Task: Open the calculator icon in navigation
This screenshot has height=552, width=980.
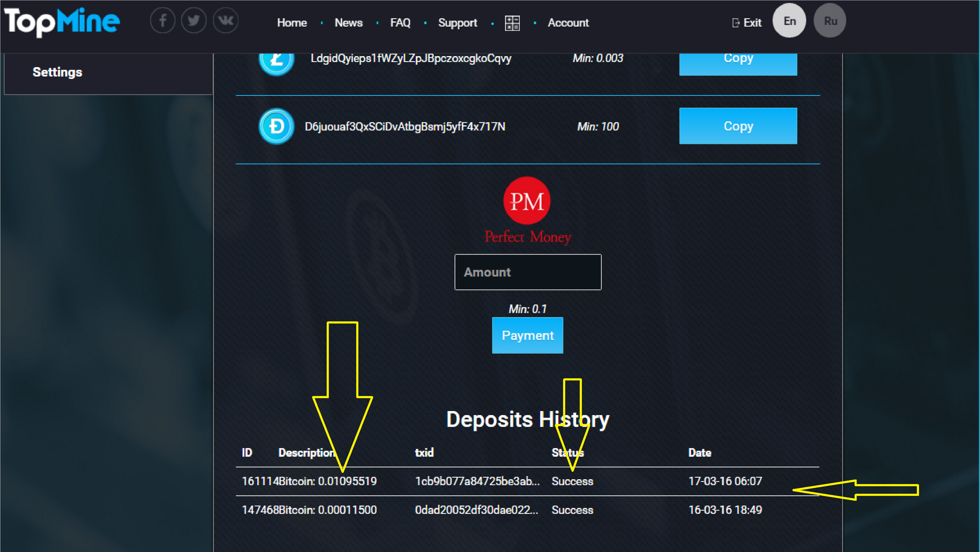Action: [512, 23]
